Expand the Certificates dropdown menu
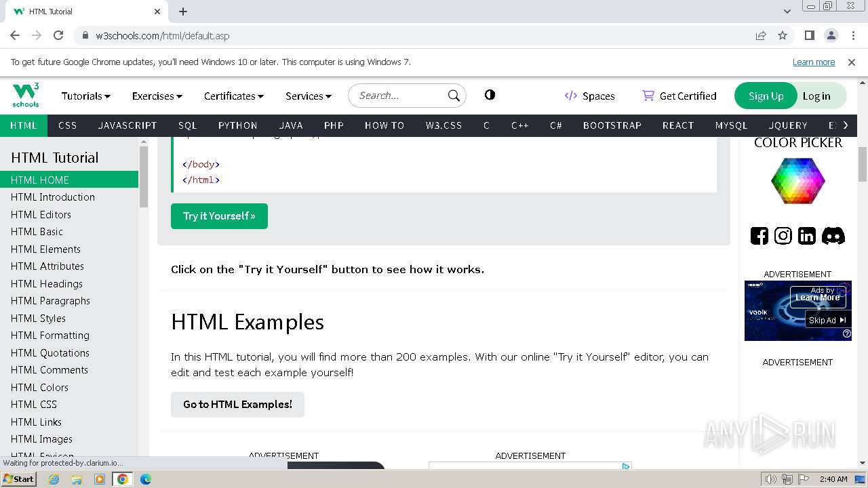This screenshot has height=488, width=868. [x=234, y=96]
